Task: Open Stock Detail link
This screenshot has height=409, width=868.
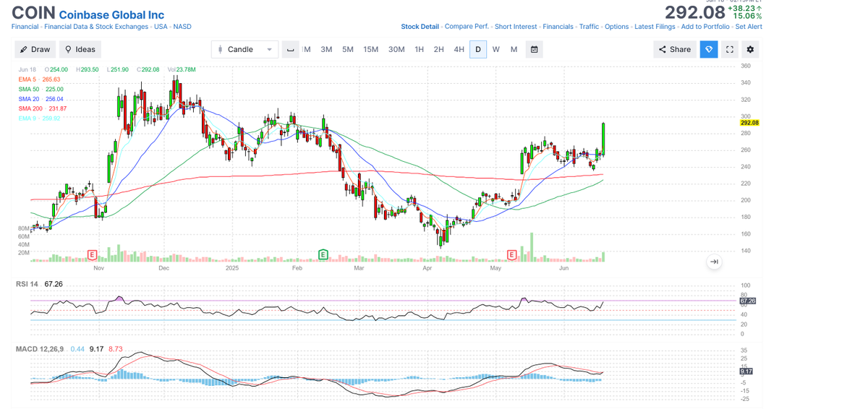Action: click(420, 27)
